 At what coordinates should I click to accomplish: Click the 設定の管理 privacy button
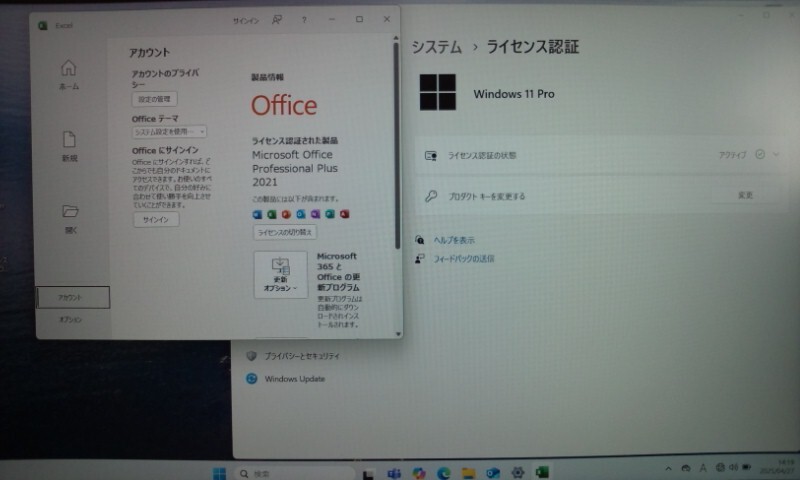click(155, 99)
